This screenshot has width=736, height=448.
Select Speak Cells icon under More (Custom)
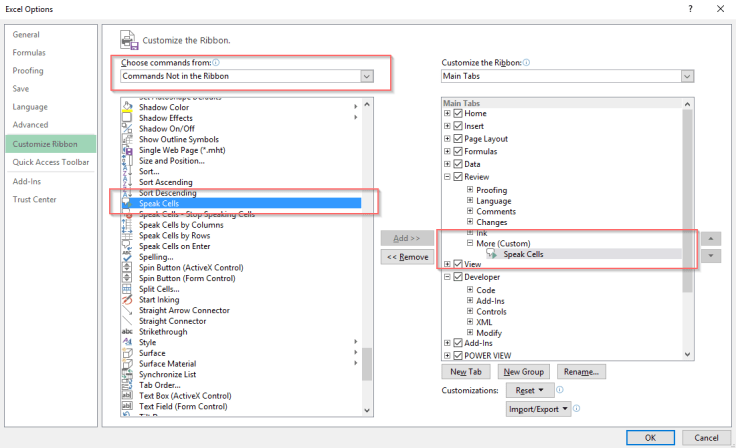point(492,254)
